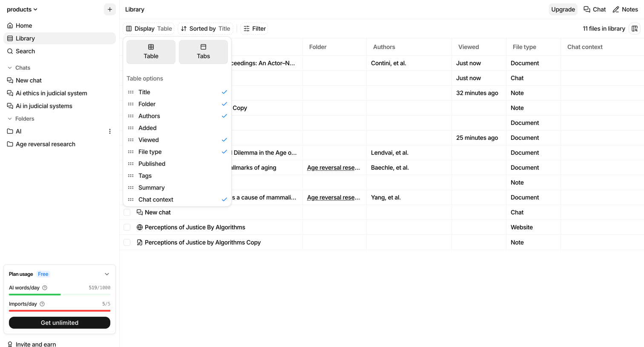The width and height of the screenshot is (644, 347).
Task: Click the 11 files in library text
Action: pos(604,29)
